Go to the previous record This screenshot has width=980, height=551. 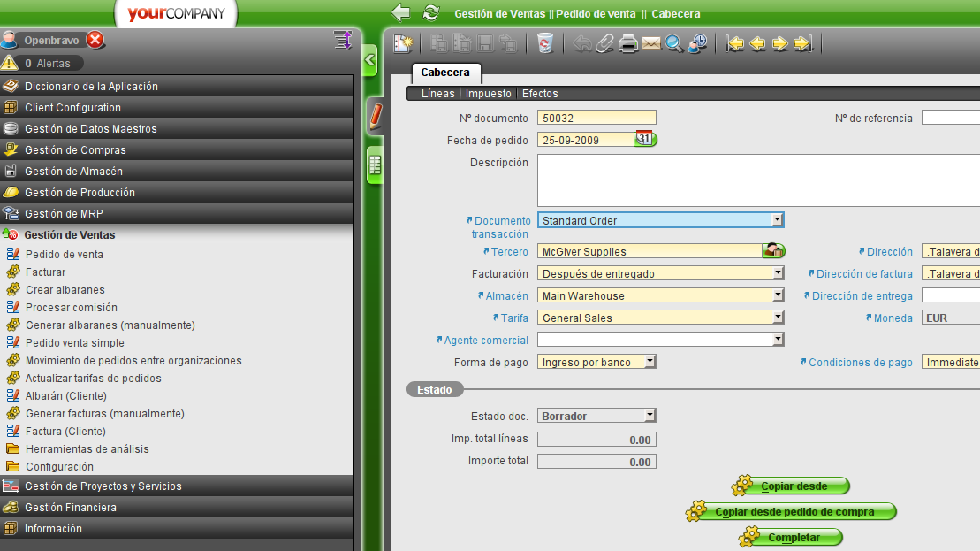pyautogui.click(x=757, y=44)
